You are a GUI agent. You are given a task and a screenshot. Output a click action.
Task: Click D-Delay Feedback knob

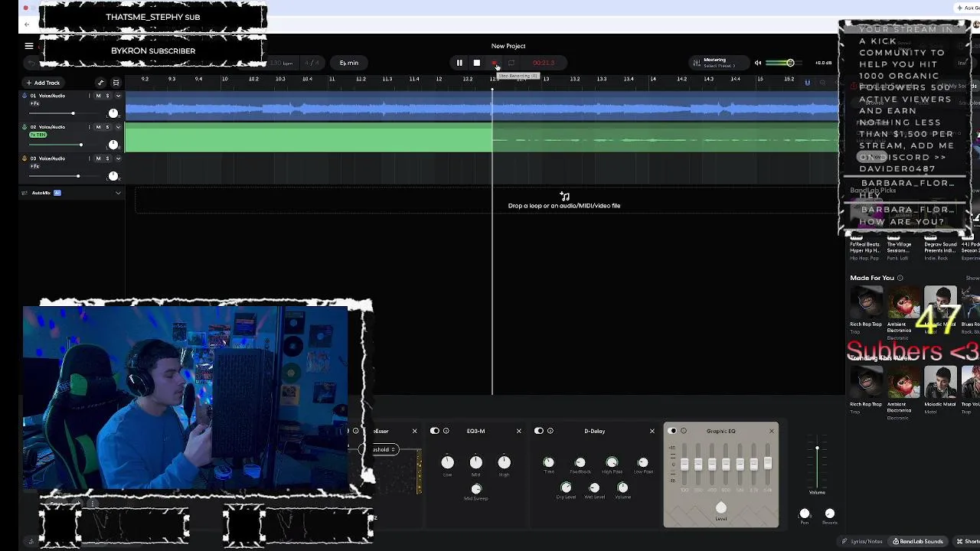[580, 462]
